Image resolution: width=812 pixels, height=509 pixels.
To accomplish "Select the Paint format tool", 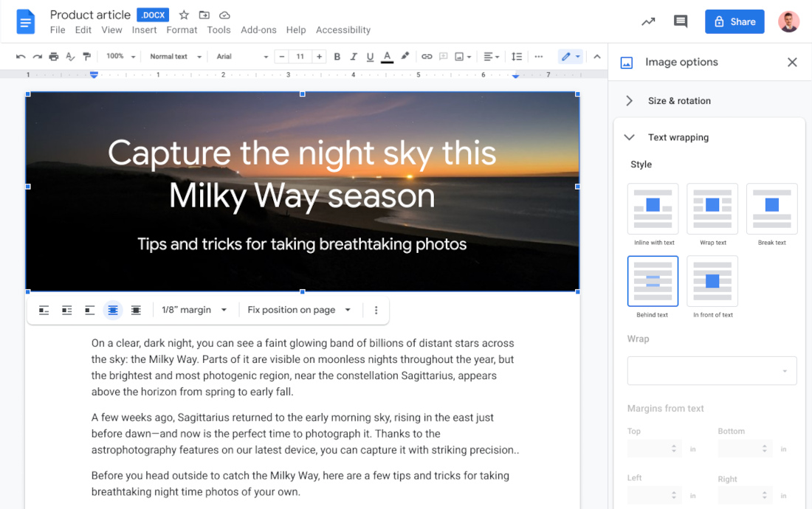I will 87,56.
